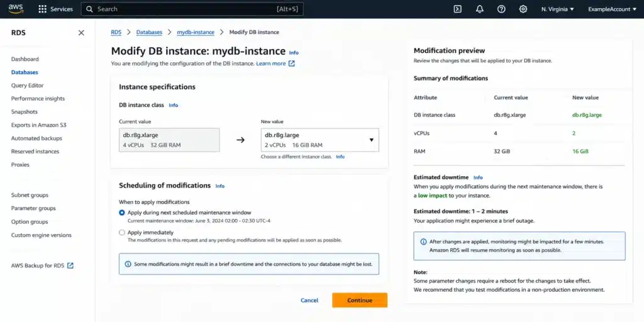
Task: Click current RAM value 32 GiB in summary
Action: click(x=502, y=152)
